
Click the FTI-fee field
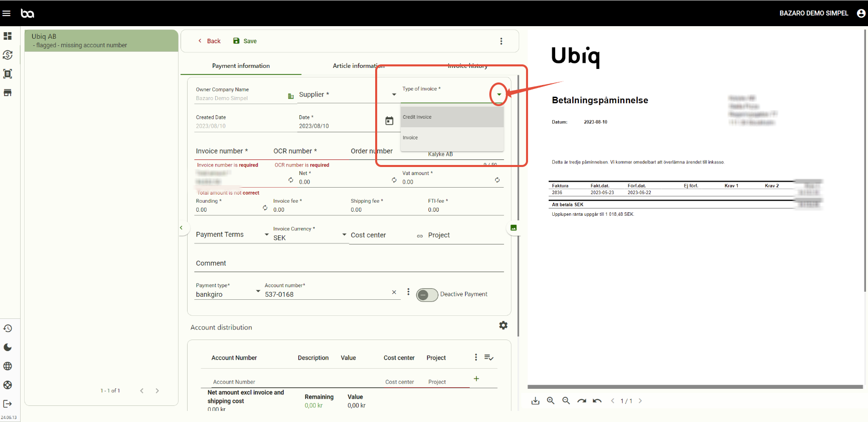click(x=465, y=206)
